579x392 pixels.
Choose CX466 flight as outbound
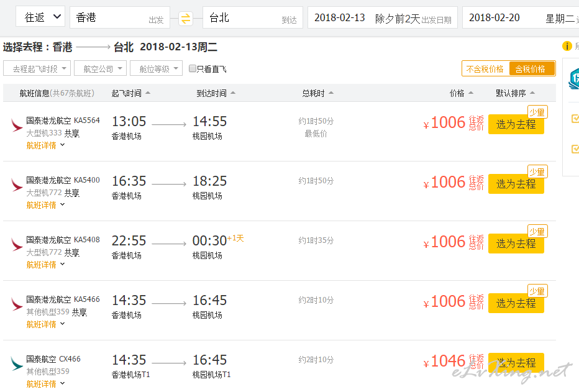(516, 363)
